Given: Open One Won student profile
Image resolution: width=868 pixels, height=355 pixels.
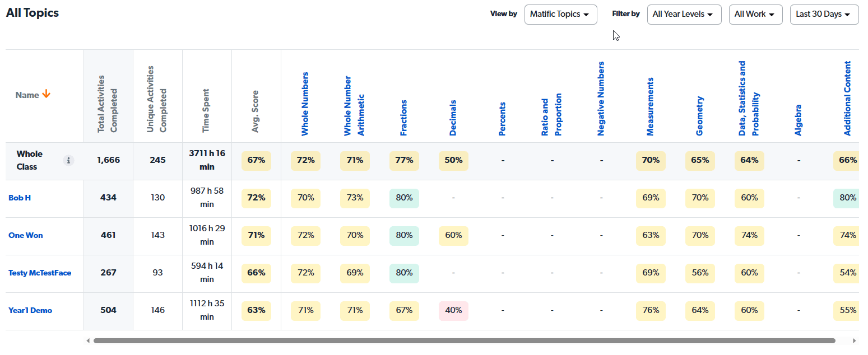Looking at the screenshot, I should point(26,235).
